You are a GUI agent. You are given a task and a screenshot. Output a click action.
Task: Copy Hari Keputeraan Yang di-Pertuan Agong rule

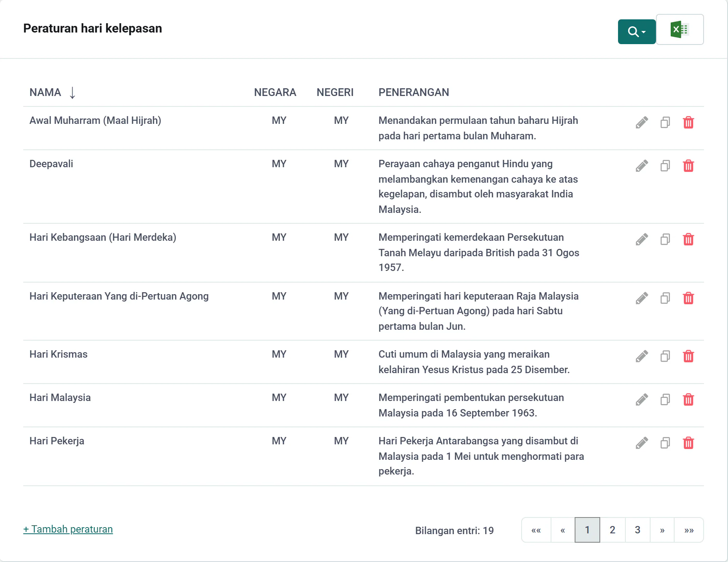tap(665, 298)
